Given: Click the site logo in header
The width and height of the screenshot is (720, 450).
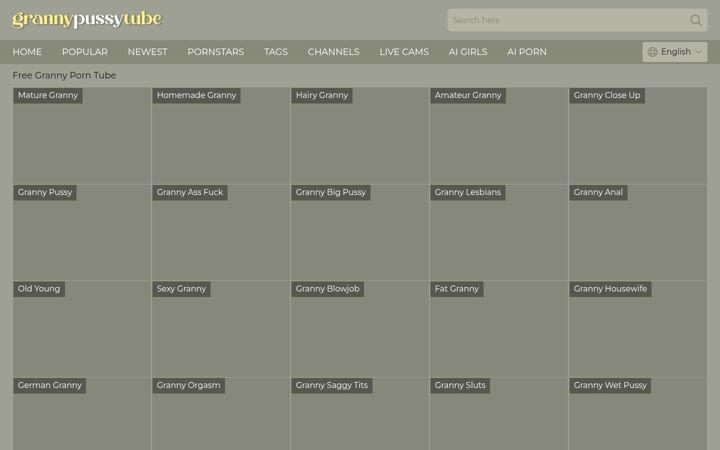Looking at the screenshot, I should tap(87, 19).
